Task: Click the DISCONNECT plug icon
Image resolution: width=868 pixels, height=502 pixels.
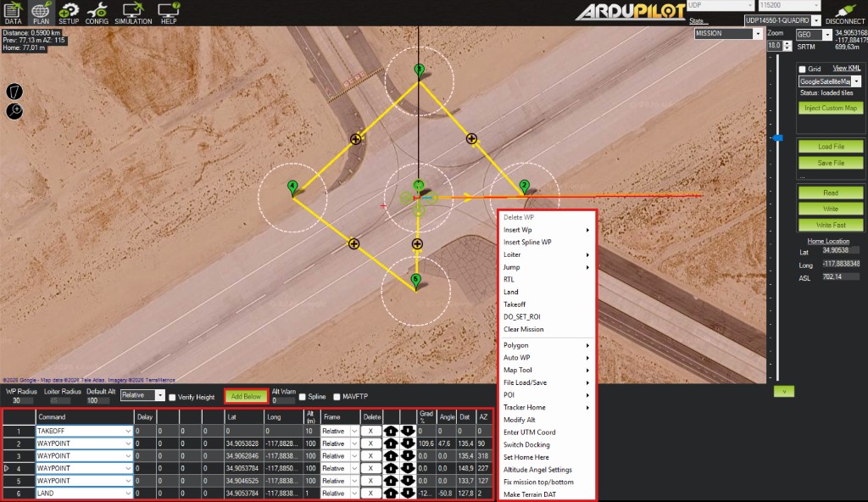Action: pyautogui.click(x=845, y=14)
